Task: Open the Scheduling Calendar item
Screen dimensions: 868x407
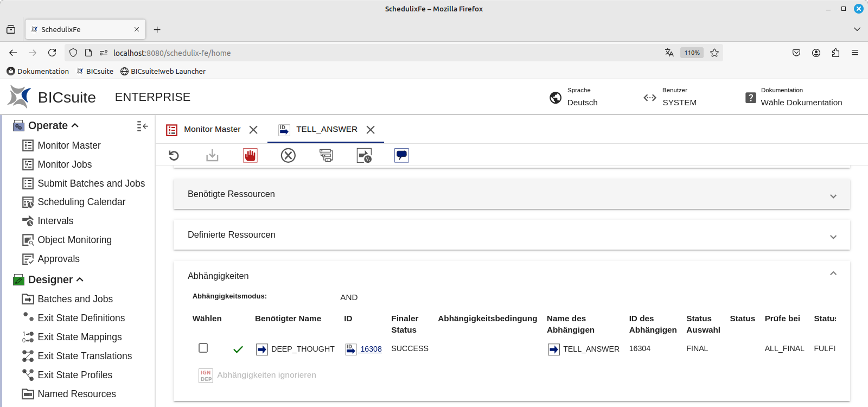Action: click(81, 202)
